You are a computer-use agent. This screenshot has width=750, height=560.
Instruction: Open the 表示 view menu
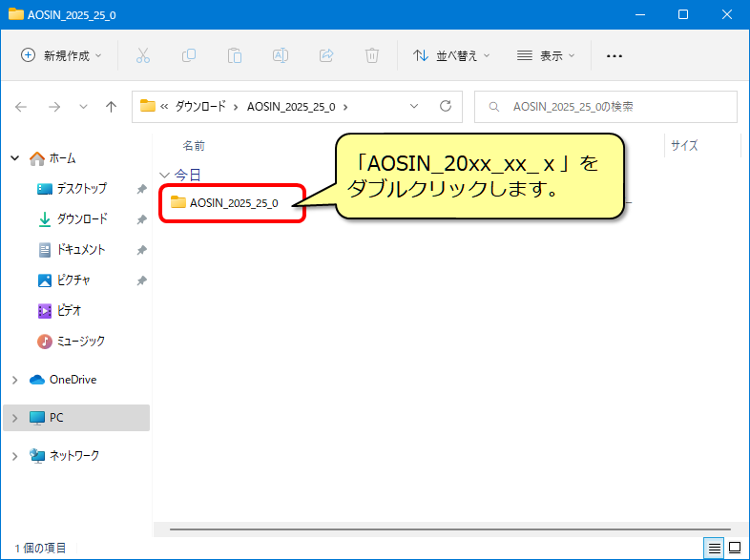tap(546, 55)
